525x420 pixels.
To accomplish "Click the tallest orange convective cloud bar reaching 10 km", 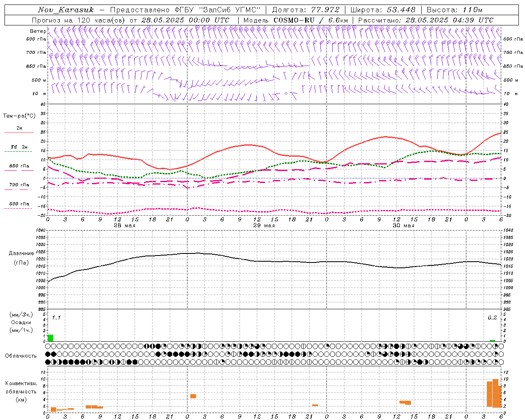I will click(495, 393).
